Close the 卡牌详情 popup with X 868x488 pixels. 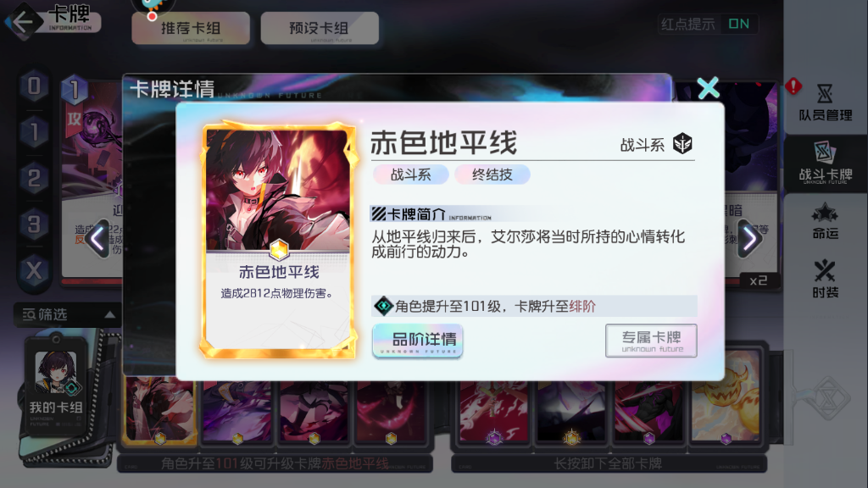(708, 87)
